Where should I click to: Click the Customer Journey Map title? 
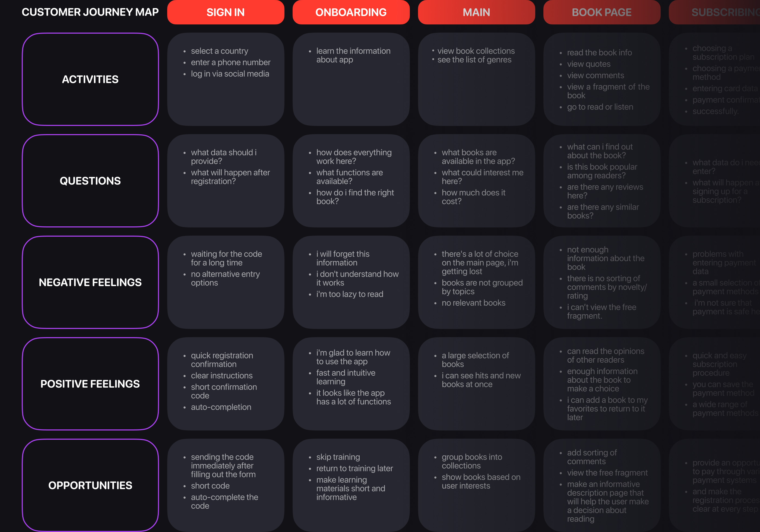pyautogui.click(x=90, y=12)
